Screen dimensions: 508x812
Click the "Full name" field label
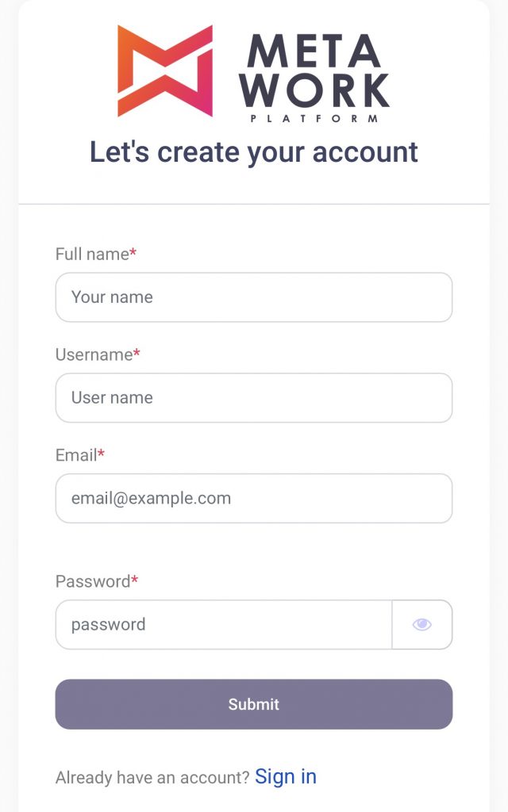click(x=92, y=255)
